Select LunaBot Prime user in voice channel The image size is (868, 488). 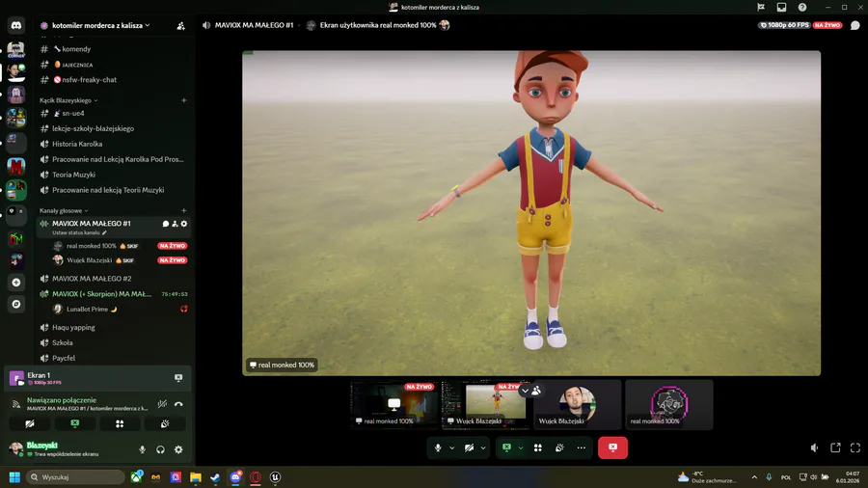click(120, 309)
